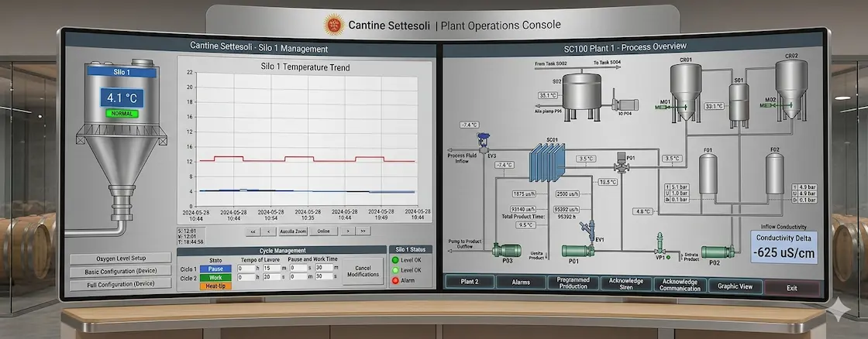Click the Auculla Zoom trend button
Screen dimensions: 868x339
(x=293, y=231)
